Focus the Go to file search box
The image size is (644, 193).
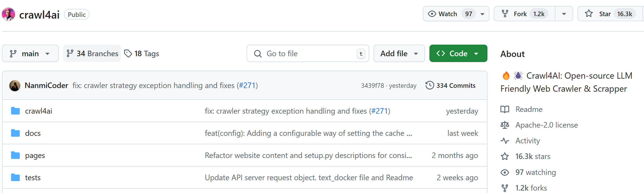(308, 54)
